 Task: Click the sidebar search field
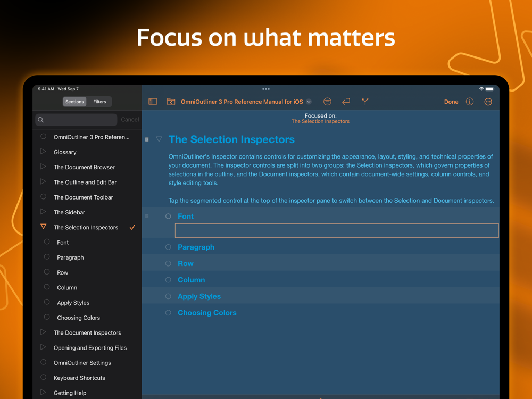point(76,119)
